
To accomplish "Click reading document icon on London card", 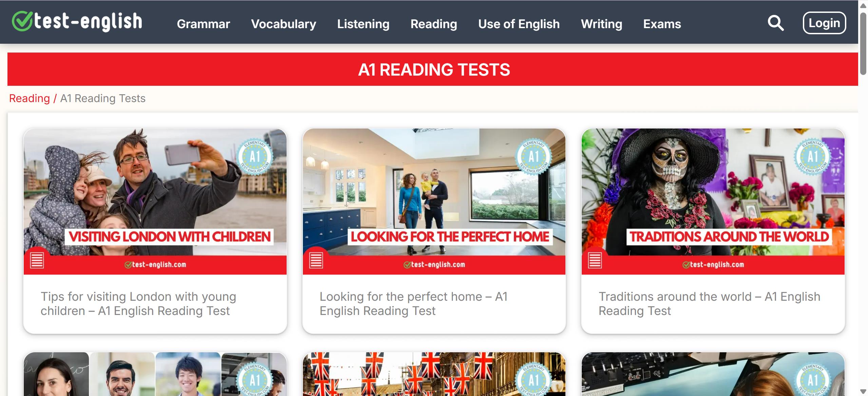I will 37,261.
